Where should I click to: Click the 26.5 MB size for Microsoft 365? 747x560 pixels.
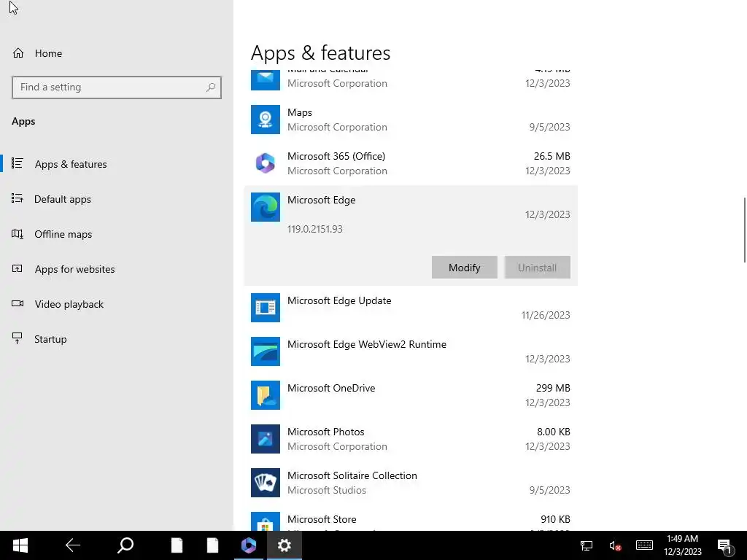click(552, 156)
